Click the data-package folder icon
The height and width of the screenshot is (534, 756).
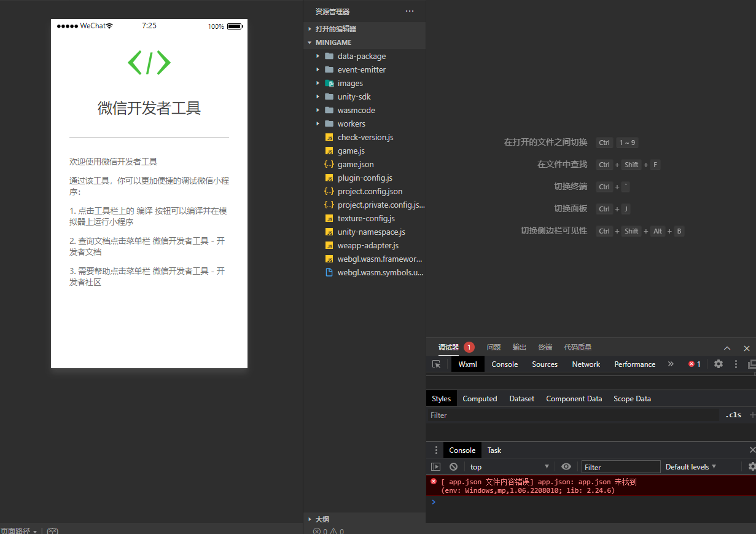click(329, 57)
